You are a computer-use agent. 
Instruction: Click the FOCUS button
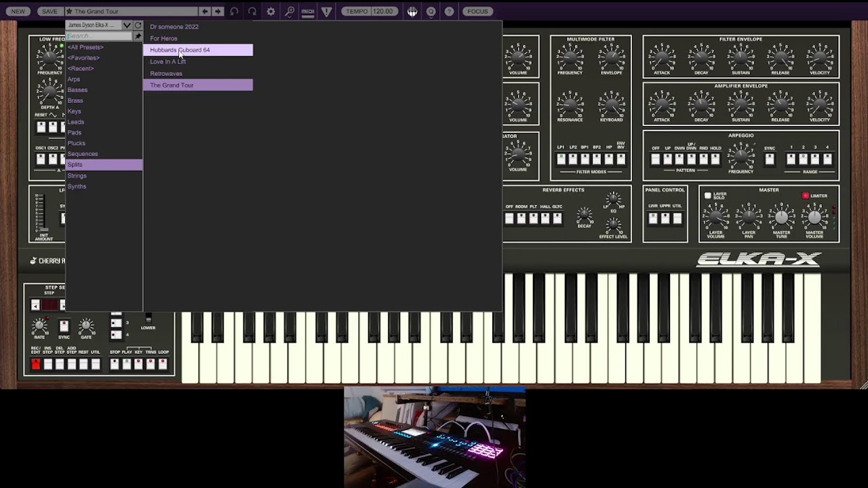[x=477, y=12]
